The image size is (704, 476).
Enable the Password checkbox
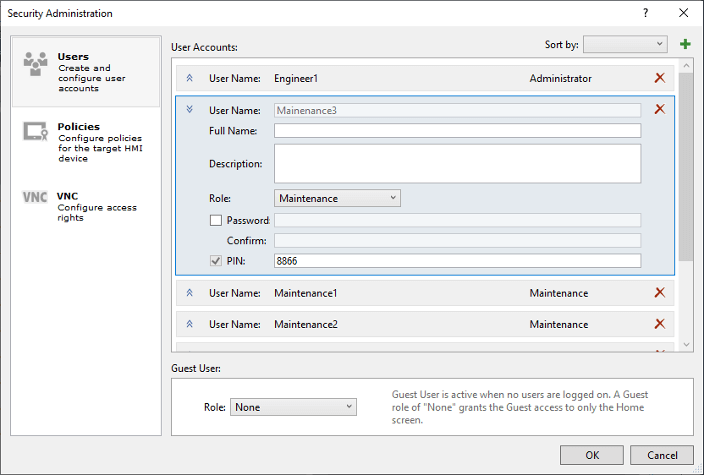[216, 220]
